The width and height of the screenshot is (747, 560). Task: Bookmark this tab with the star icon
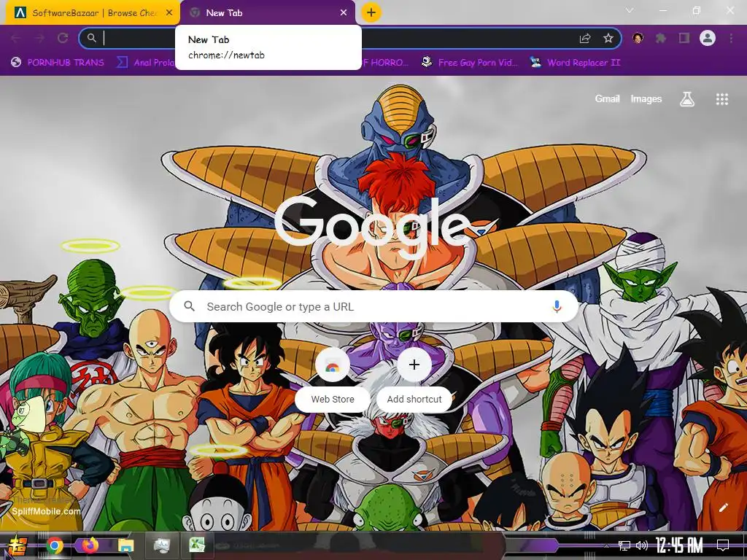[x=608, y=38]
